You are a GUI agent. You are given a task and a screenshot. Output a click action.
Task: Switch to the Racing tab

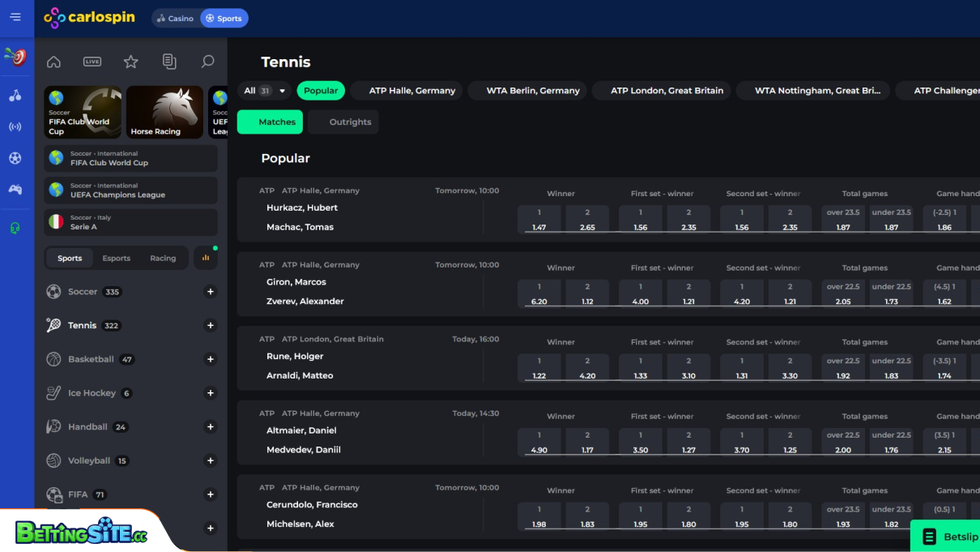tap(162, 258)
